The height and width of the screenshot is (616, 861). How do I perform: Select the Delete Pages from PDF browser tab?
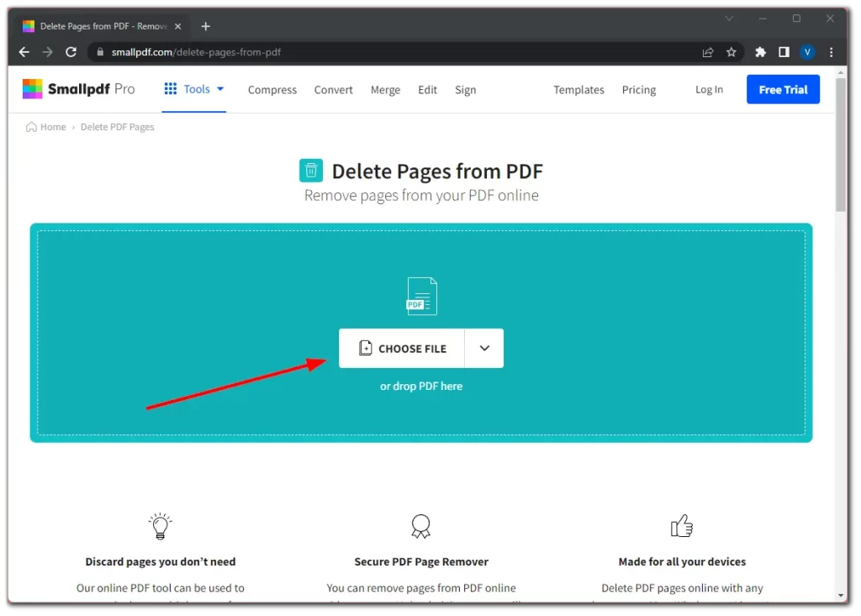(x=102, y=26)
